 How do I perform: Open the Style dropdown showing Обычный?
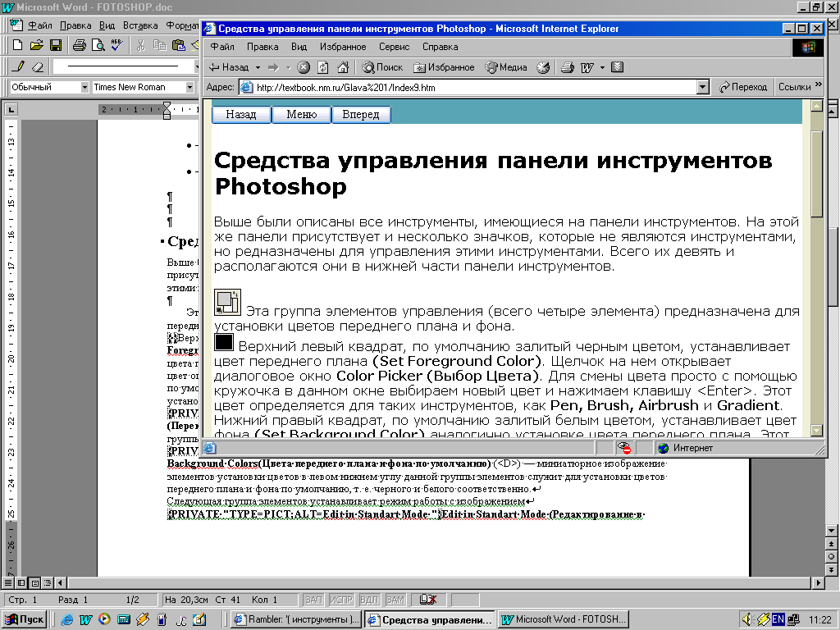click(x=84, y=87)
